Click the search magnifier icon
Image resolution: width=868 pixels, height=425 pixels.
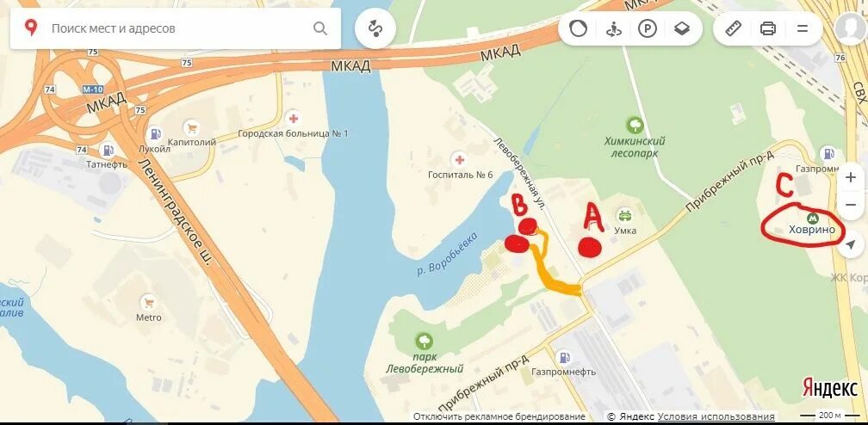[320, 28]
